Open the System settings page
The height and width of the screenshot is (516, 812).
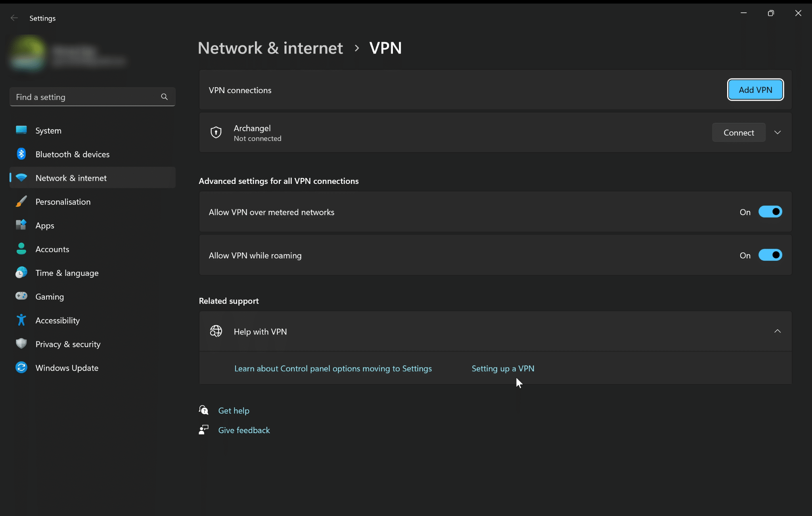92,130
